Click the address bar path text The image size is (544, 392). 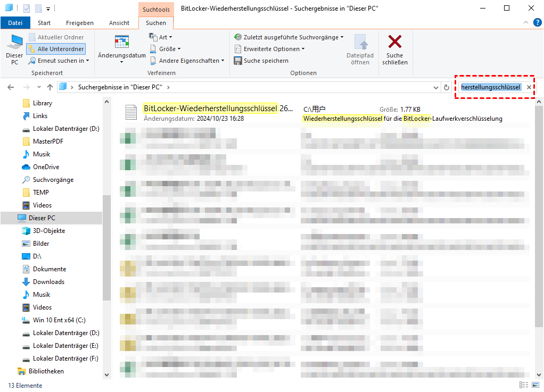tap(120, 87)
